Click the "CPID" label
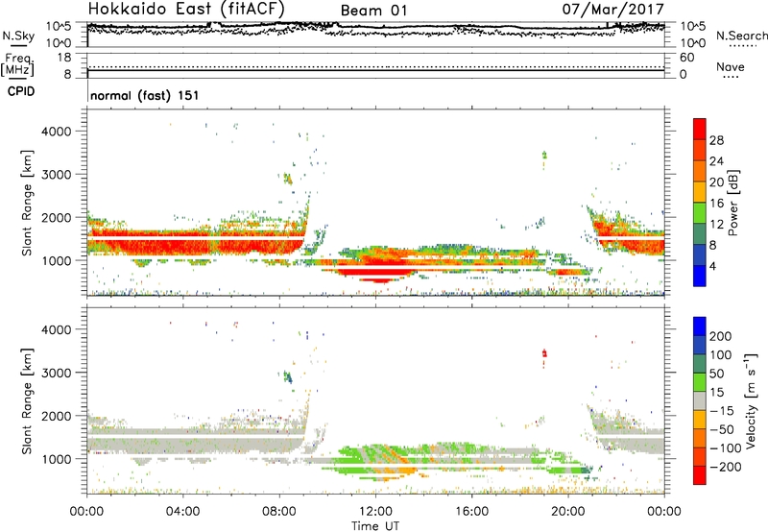768x532 pixels. [21, 91]
